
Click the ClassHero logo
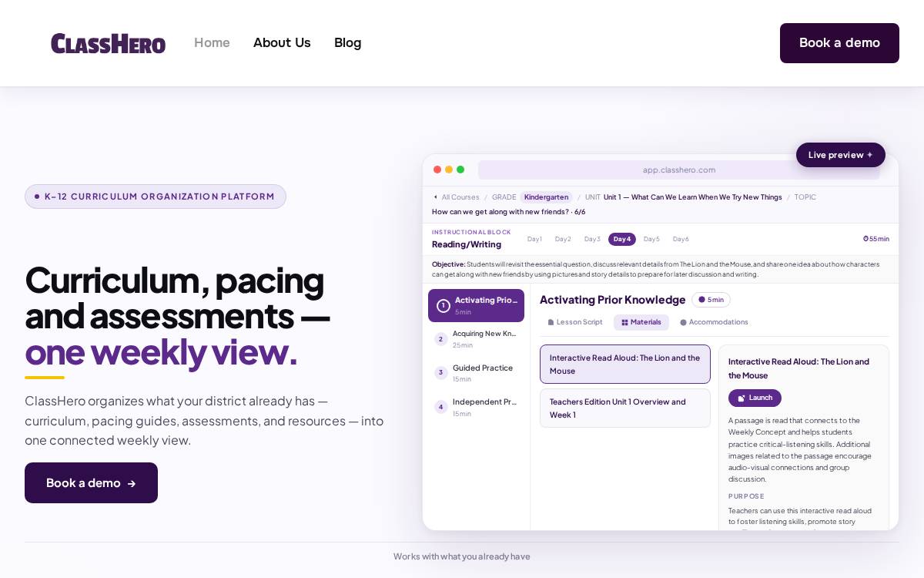(108, 43)
